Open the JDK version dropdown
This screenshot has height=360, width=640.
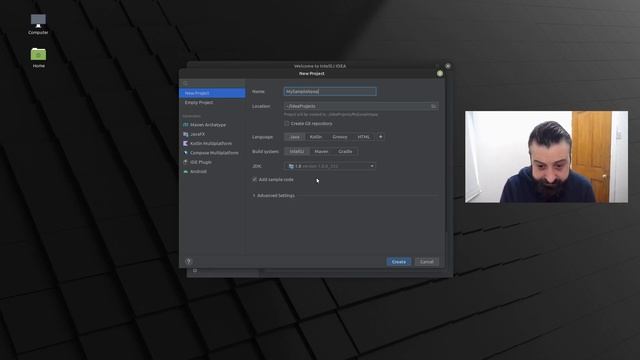pos(330,167)
